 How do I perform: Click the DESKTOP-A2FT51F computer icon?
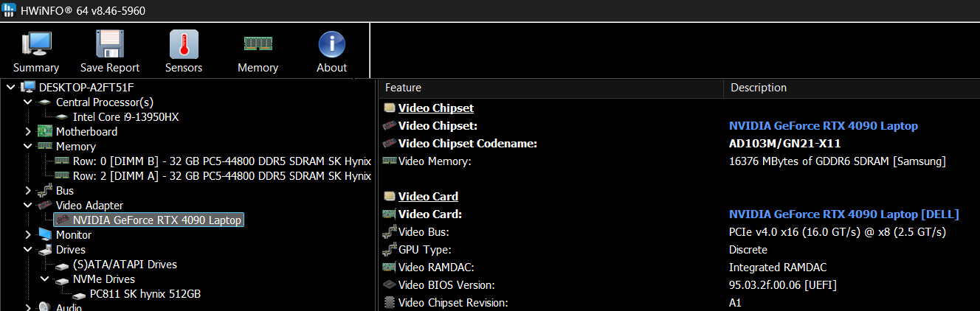[x=28, y=88]
